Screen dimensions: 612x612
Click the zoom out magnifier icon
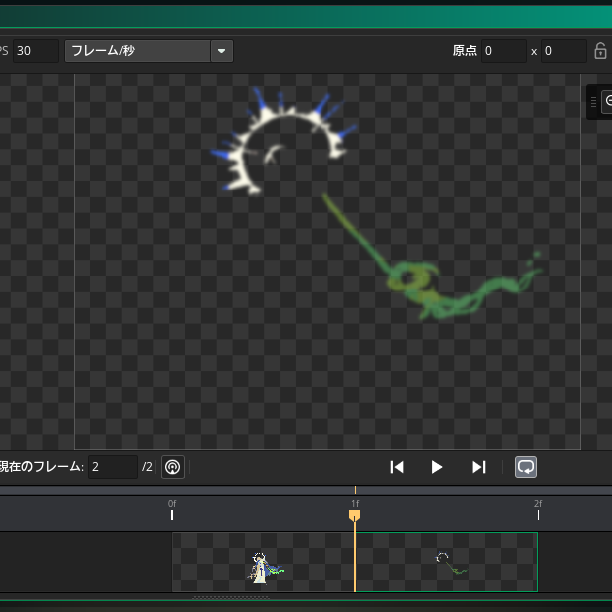pyautogui.click(x=607, y=102)
